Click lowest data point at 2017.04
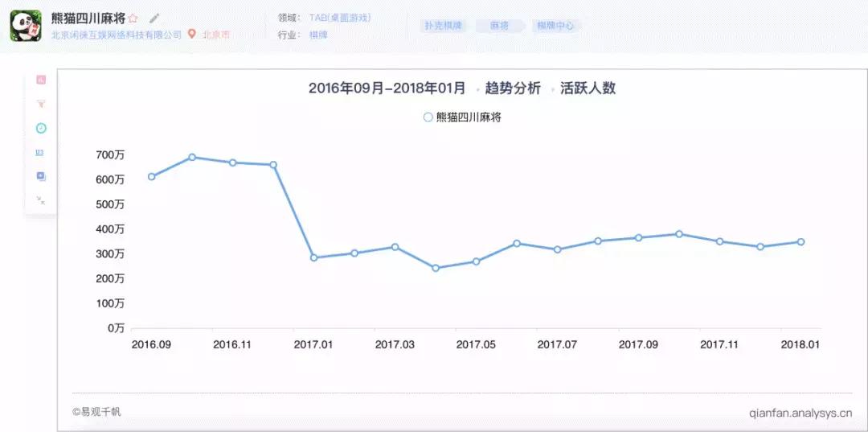The height and width of the screenshot is (432, 868). pos(436,268)
